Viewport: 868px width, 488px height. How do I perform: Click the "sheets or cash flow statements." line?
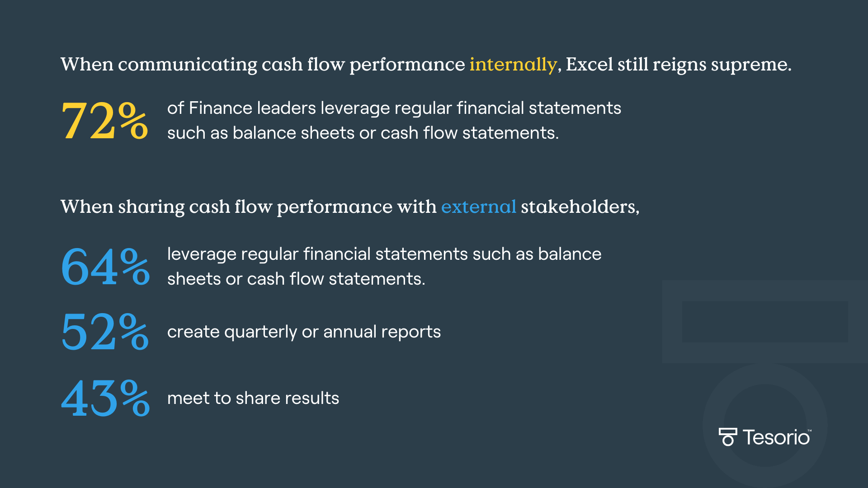[x=296, y=279]
